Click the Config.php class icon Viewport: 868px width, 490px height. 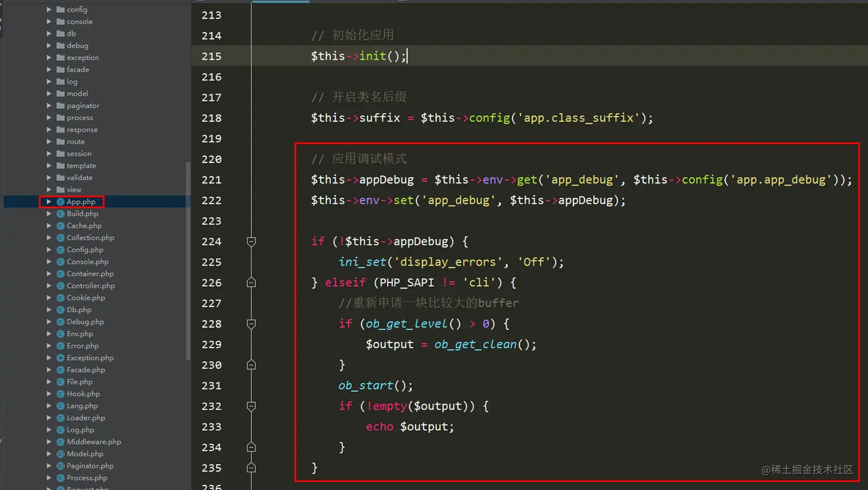(x=60, y=250)
